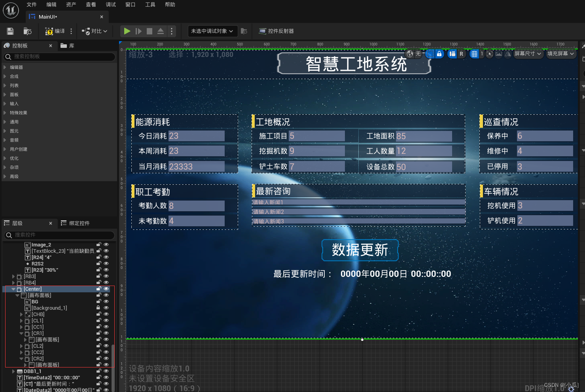This screenshot has width=585, height=392.
Task: Open the 资产 menu
Action: pyautogui.click(x=71, y=5)
